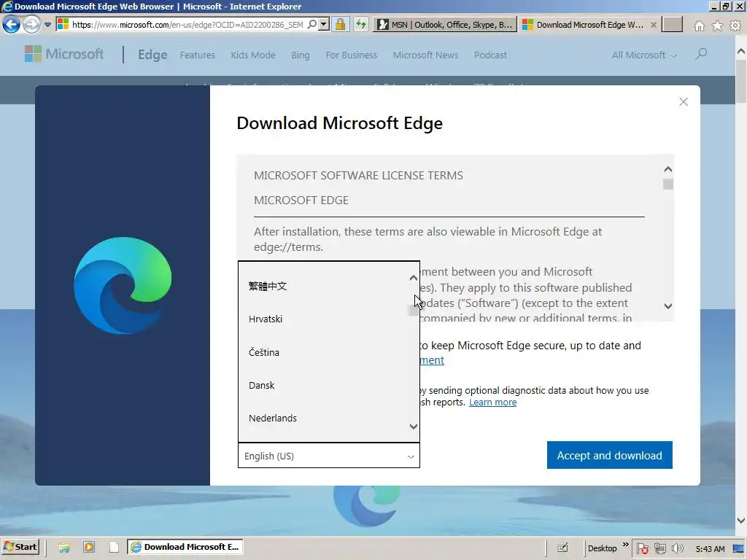Click the search magnifier in the address bar

(x=311, y=24)
